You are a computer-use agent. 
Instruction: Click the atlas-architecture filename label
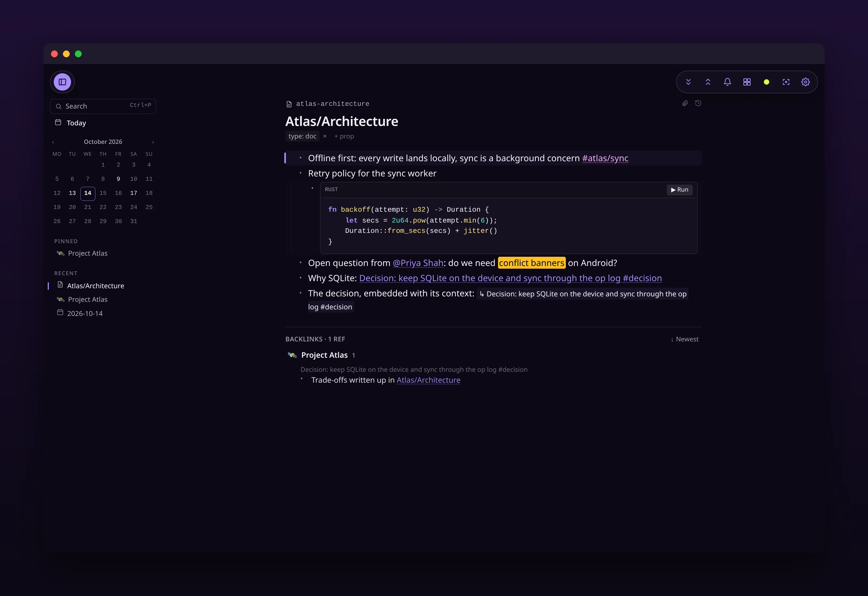pyautogui.click(x=332, y=104)
